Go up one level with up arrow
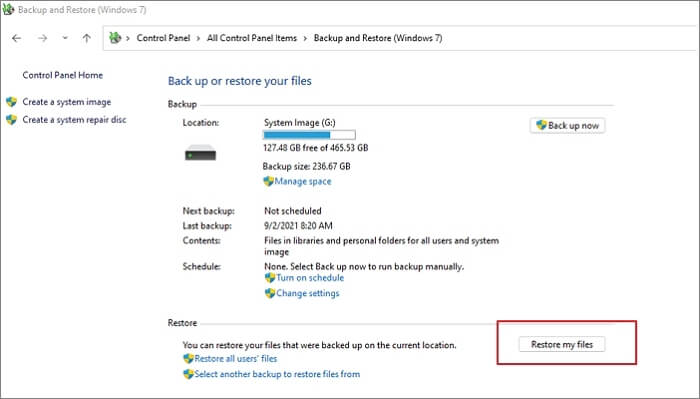This screenshot has height=399, width=700. point(87,38)
